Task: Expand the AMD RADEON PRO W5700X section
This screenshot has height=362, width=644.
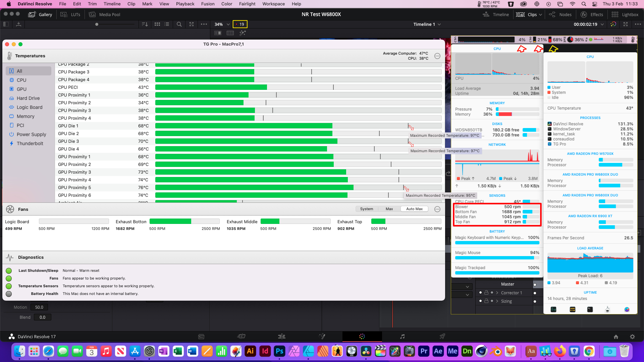Action: (590, 154)
